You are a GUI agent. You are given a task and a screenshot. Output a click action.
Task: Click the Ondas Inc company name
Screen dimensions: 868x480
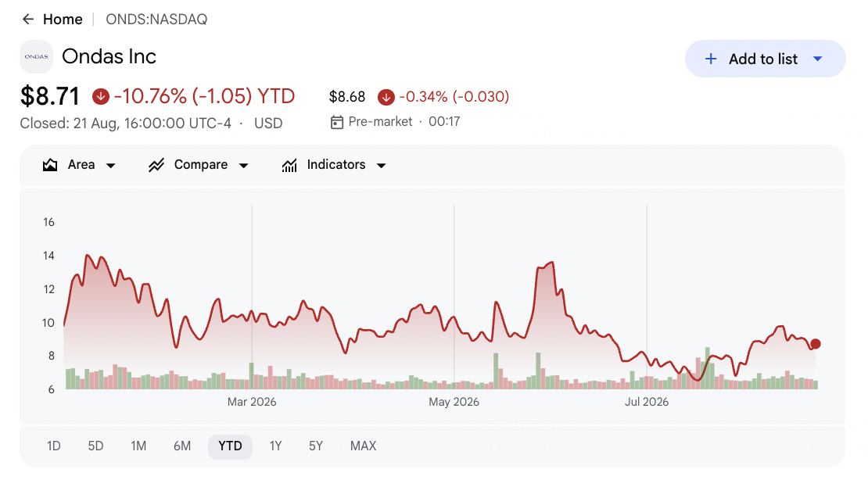[109, 56]
